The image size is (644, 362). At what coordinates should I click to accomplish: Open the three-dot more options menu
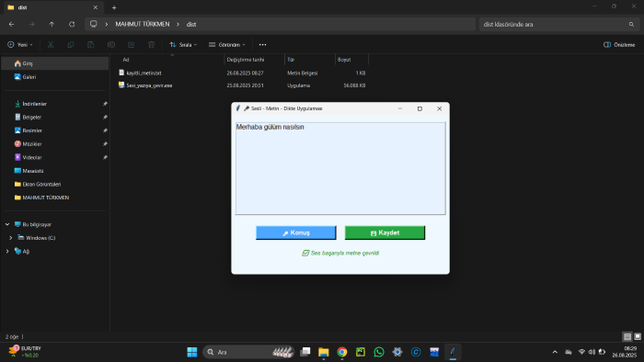262,45
